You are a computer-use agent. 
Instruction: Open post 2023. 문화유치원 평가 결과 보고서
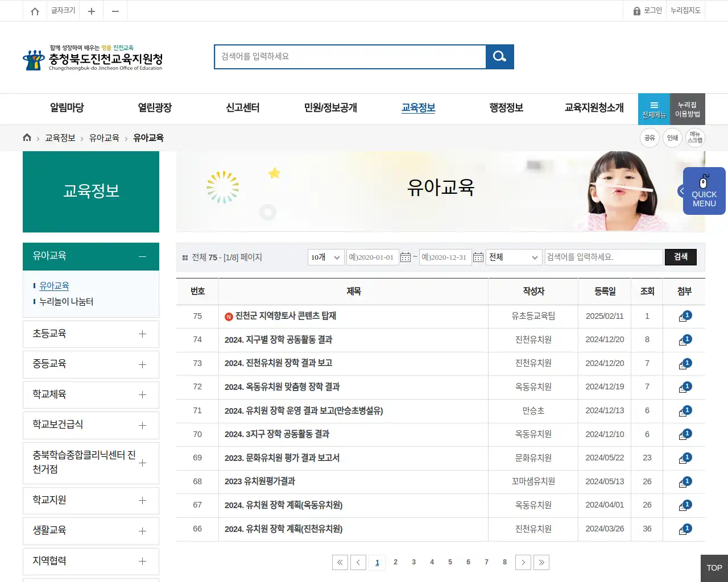tap(282, 458)
